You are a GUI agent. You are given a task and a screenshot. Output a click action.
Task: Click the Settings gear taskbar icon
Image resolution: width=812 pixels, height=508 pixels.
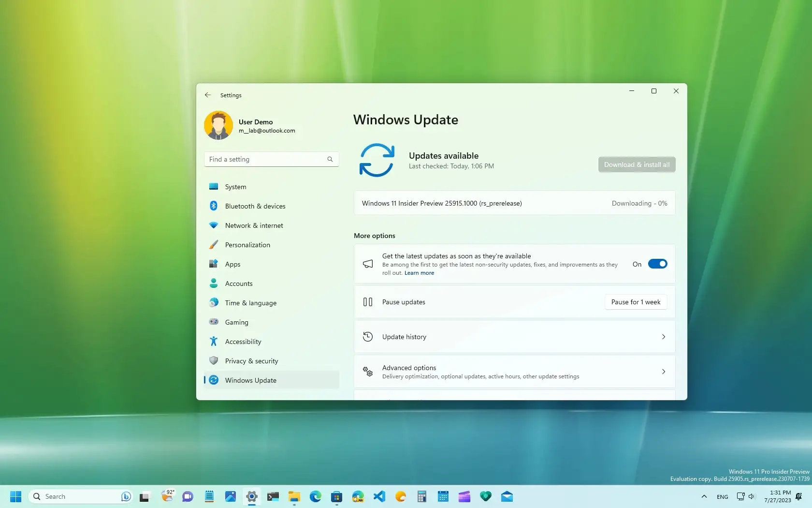point(252,496)
